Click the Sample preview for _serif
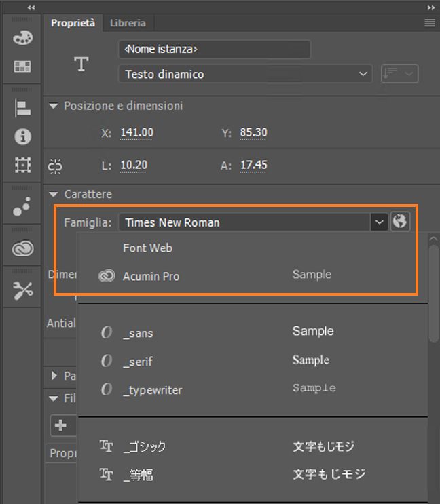Viewport: 440px width, 504px height. pyautogui.click(x=311, y=360)
